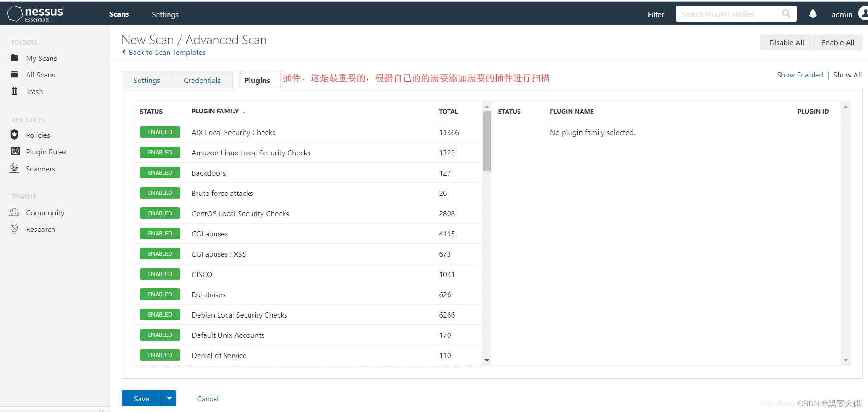Select the CISCO family name
This screenshot has width=868, height=412.
click(202, 274)
